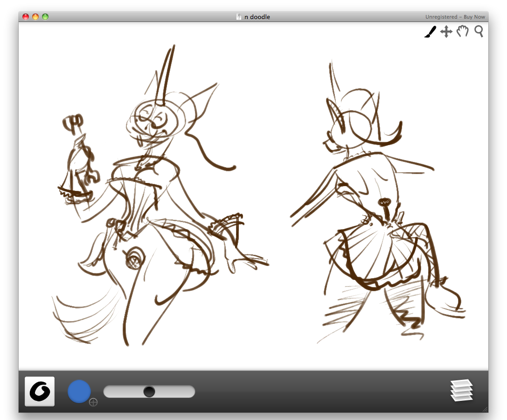Click the dark keyhole shape on right figure's back

point(385,203)
